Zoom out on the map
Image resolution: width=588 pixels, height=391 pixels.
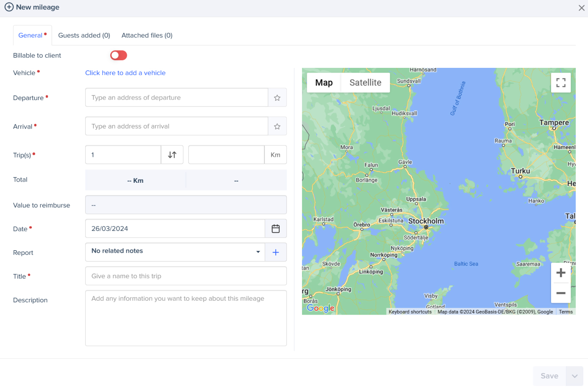tap(560, 293)
